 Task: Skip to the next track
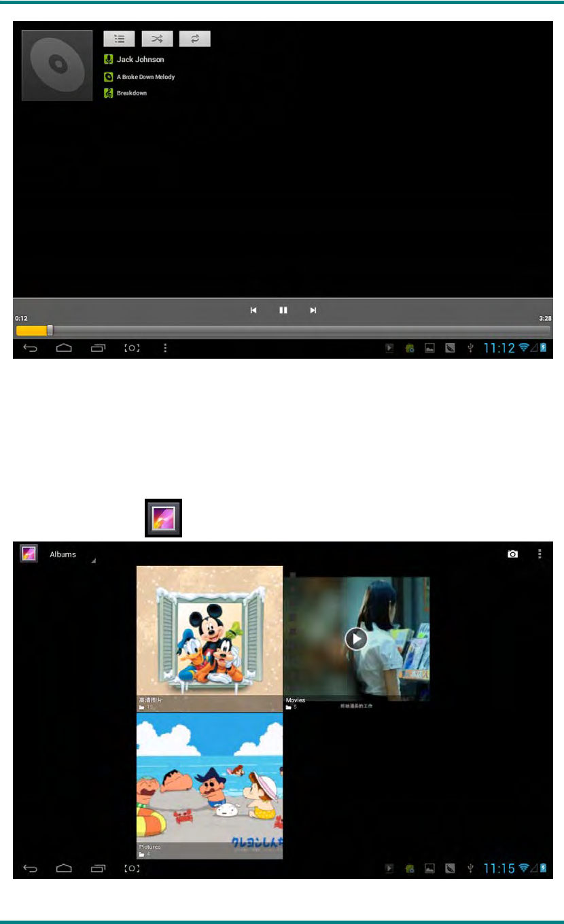coord(313,310)
